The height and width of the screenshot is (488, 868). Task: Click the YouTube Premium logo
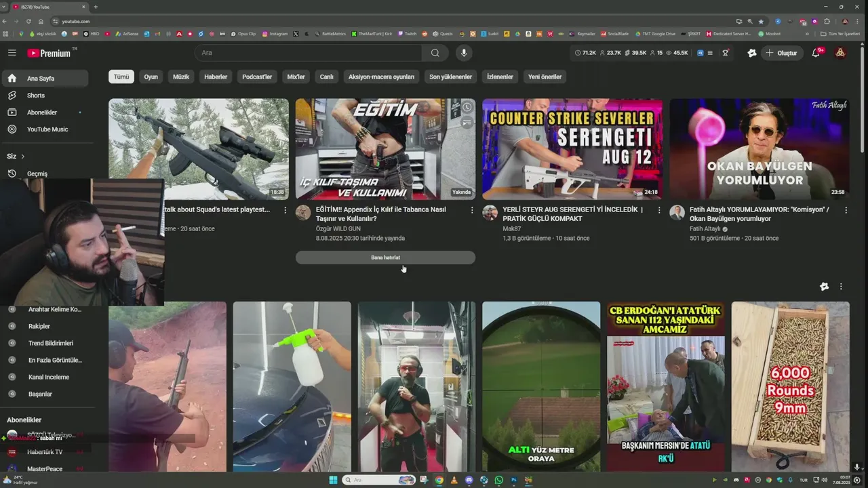pyautogui.click(x=49, y=53)
